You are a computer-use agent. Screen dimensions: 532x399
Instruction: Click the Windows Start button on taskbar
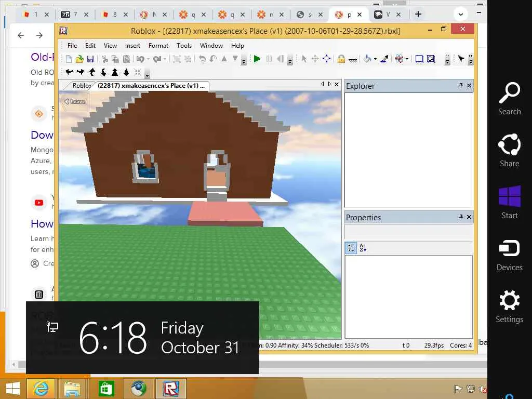(13, 389)
